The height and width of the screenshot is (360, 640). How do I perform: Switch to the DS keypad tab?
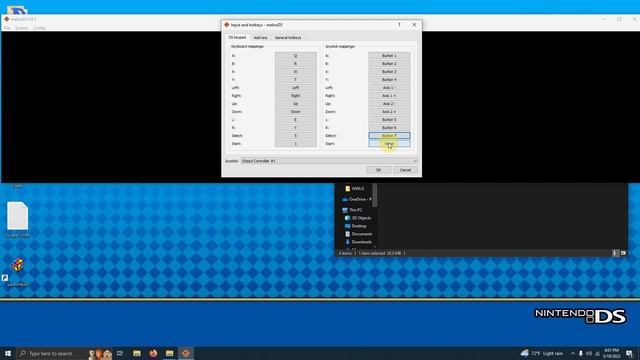click(237, 37)
